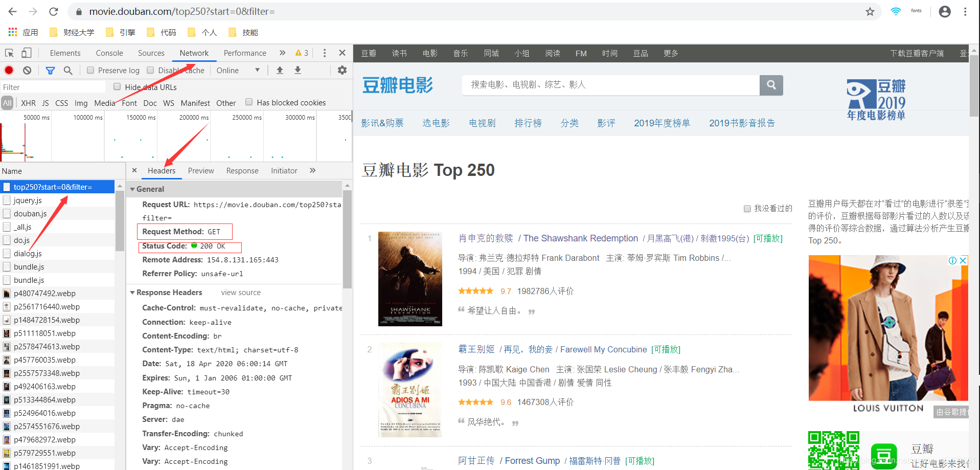The width and height of the screenshot is (980, 470).
Task: Switch to the Performance tab
Action: click(245, 53)
